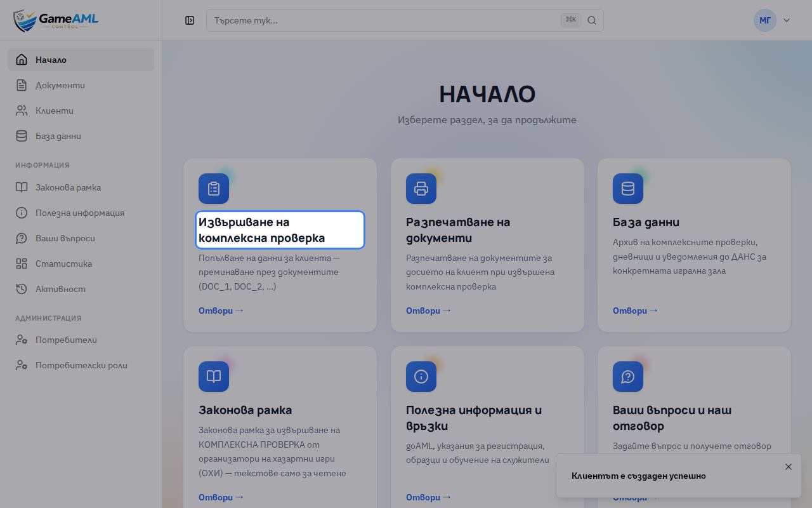The image size is (812, 508).
Task: Navigate to Ваши въпроси in the sidebar
Action: pyautogui.click(x=81, y=238)
